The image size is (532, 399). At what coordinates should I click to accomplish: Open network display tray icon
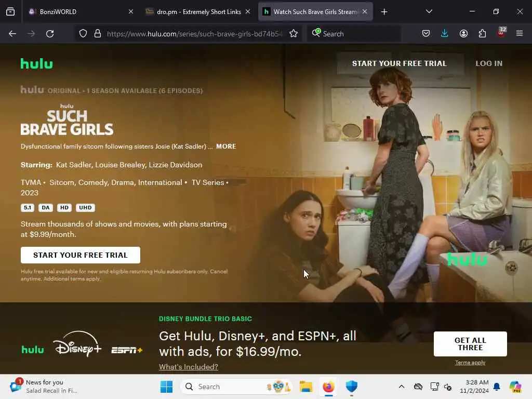(x=434, y=387)
